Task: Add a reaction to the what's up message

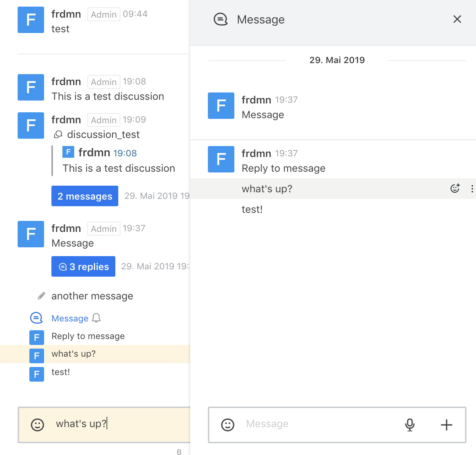Action: tap(455, 188)
